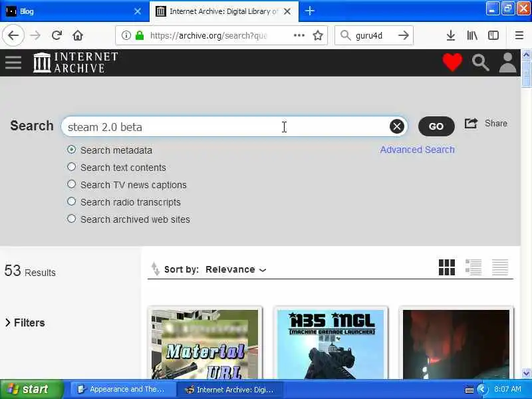
Task: Open the A35 MGL grenade launcher thumbnail
Action: 331,343
